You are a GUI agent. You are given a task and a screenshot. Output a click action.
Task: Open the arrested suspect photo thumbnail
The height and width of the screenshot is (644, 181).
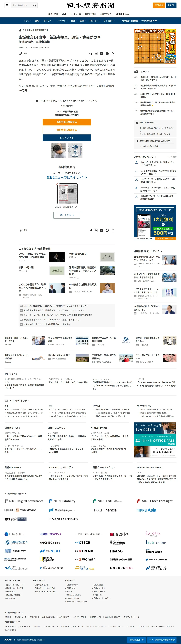(x=58, y=150)
